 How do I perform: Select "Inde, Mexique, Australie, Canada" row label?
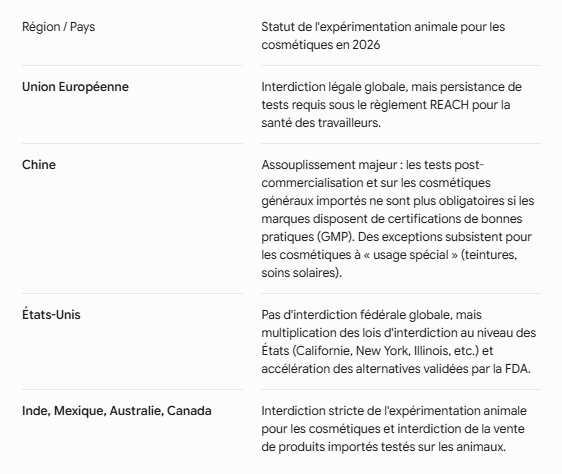117,411
